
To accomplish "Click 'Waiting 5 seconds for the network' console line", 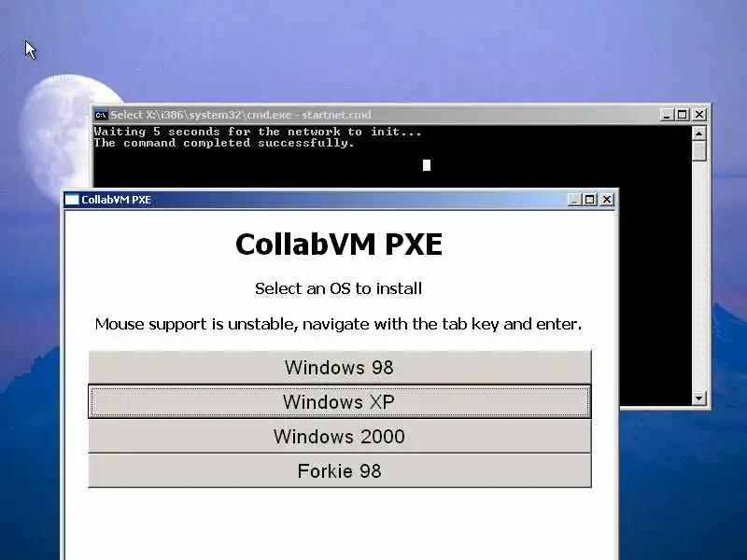I will pos(258,132).
